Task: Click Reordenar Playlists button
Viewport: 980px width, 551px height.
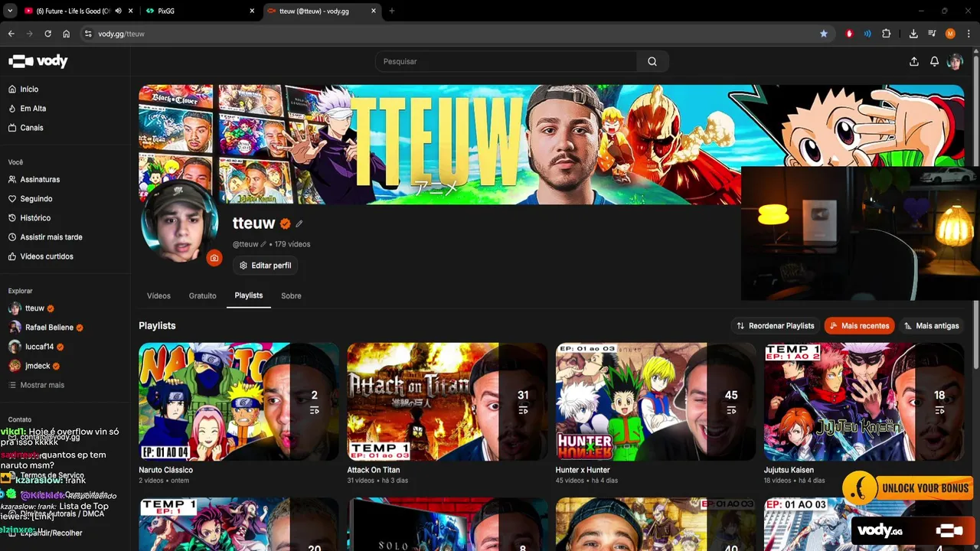Action: pos(776,326)
